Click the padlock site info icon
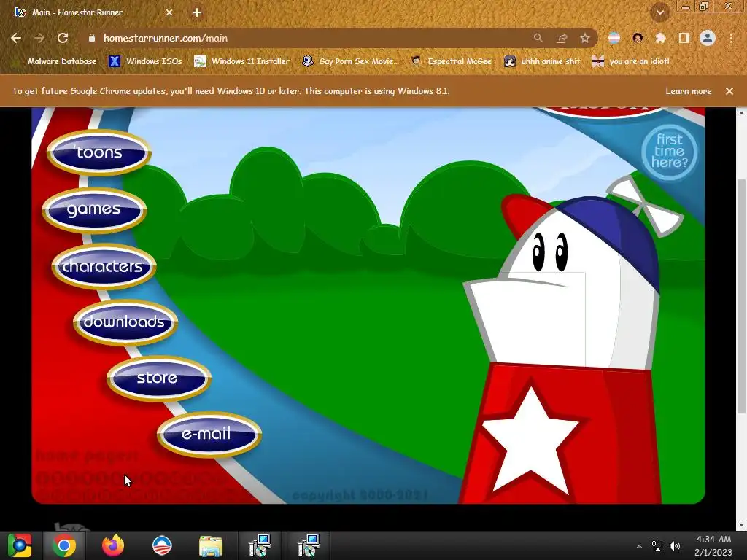Screen dimensions: 747x560 (92, 38)
